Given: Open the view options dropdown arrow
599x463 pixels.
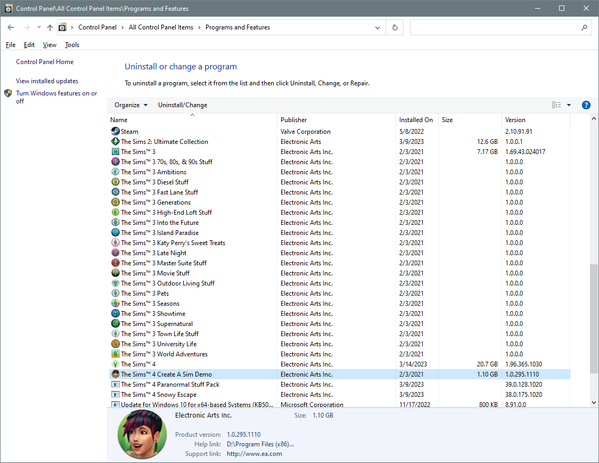Looking at the screenshot, I should [569, 105].
